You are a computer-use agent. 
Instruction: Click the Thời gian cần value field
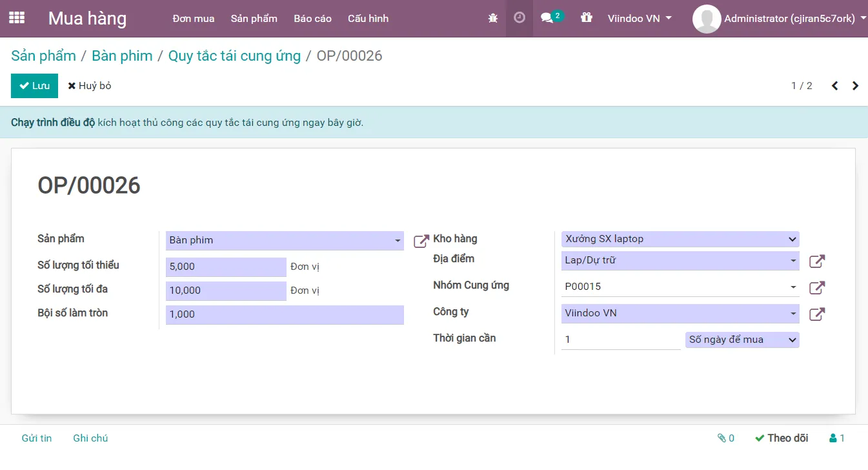621,340
